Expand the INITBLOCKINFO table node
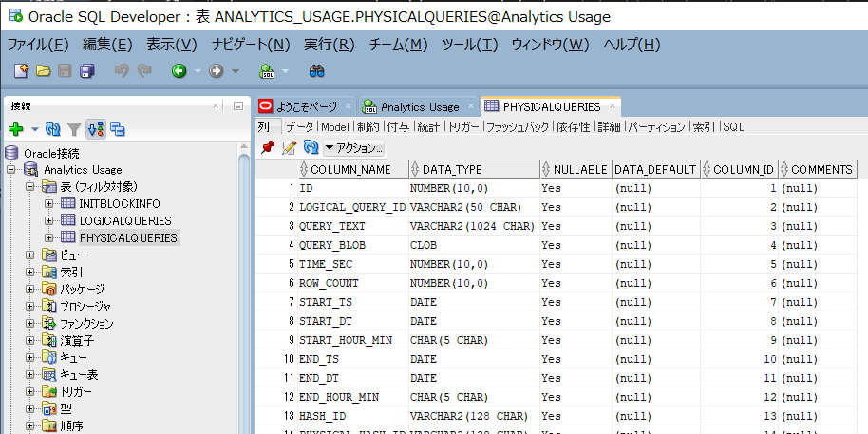The image size is (868, 434). point(49,204)
